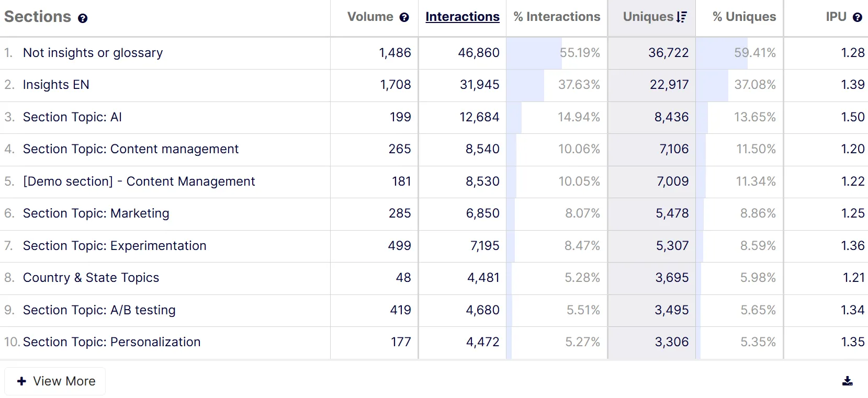Click the Sections help question-mark icon
868x398 pixels.
[83, 18]
